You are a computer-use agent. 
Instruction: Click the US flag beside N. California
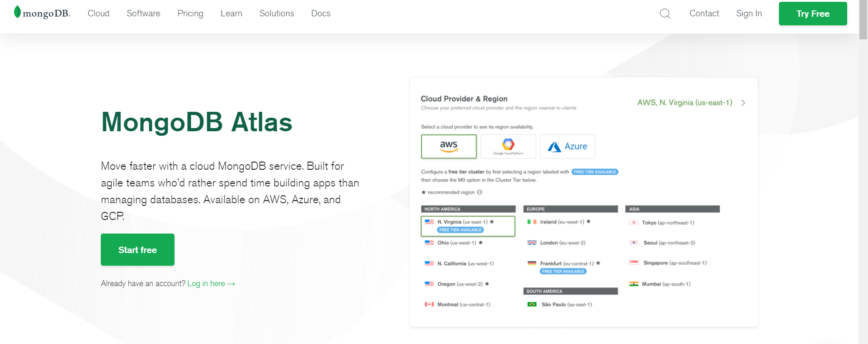429,263
